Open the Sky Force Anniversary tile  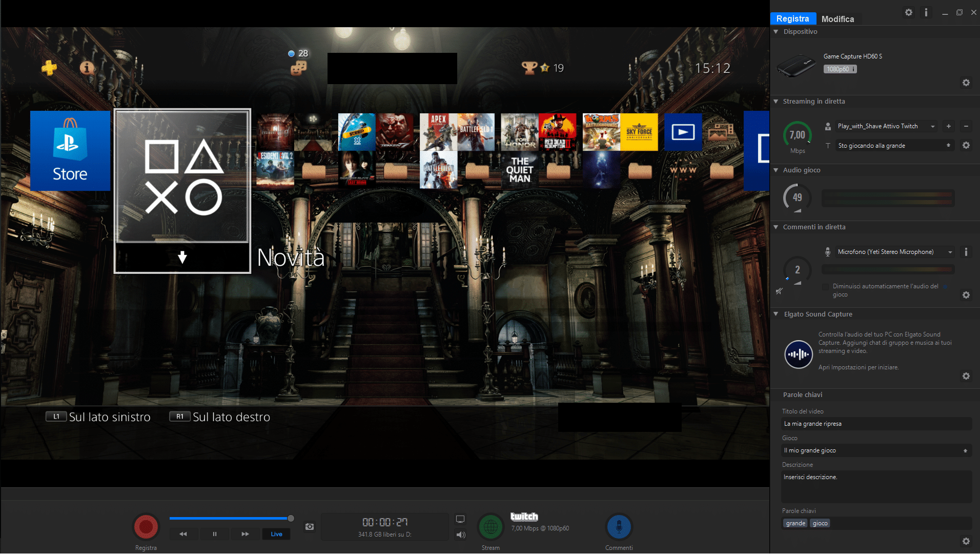pos(639,132)
